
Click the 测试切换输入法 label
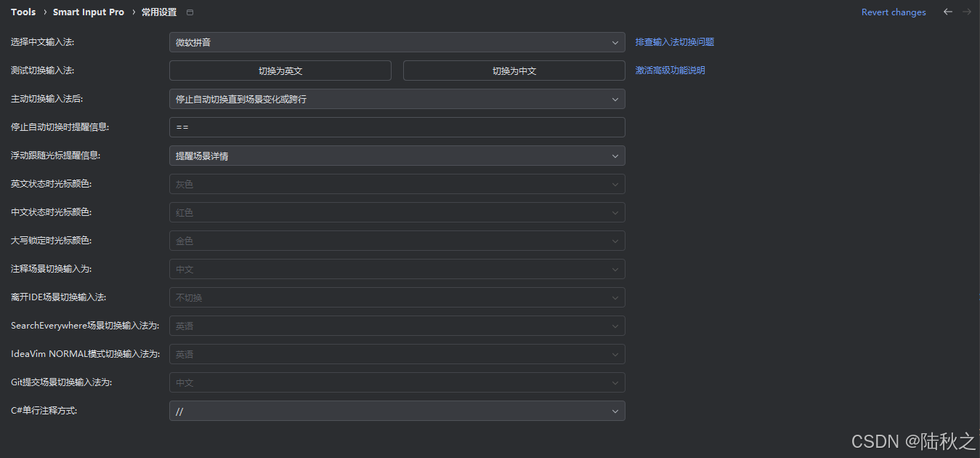click(42, 71)
